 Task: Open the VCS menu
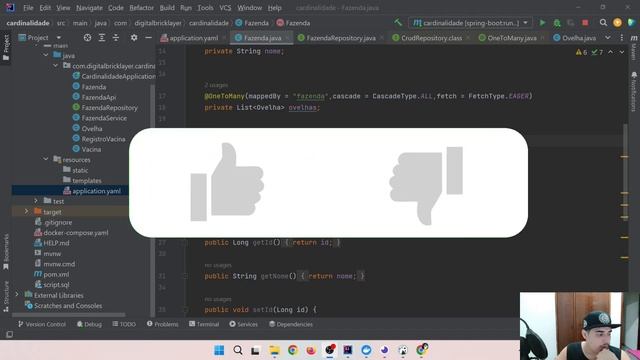point(225,8)
